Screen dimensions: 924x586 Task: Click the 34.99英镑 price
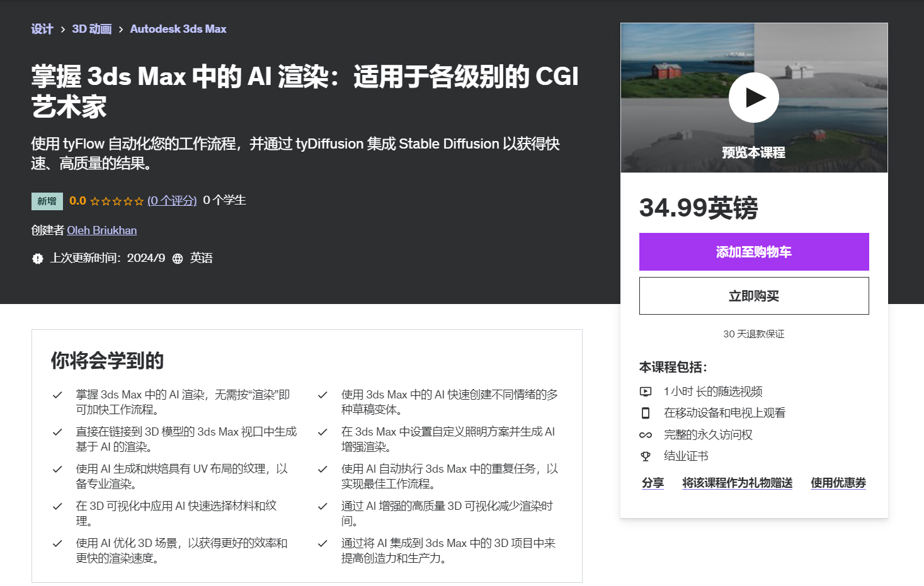click(699, 208)
